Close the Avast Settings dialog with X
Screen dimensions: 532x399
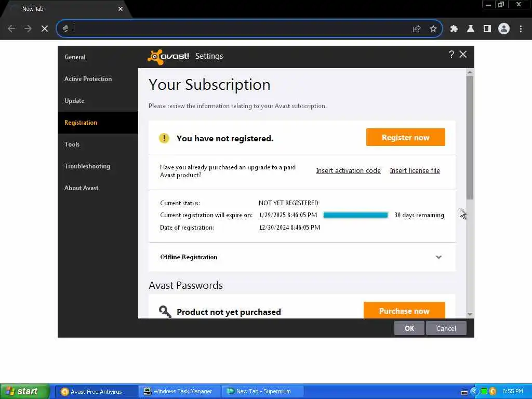[x=463, y=54]
